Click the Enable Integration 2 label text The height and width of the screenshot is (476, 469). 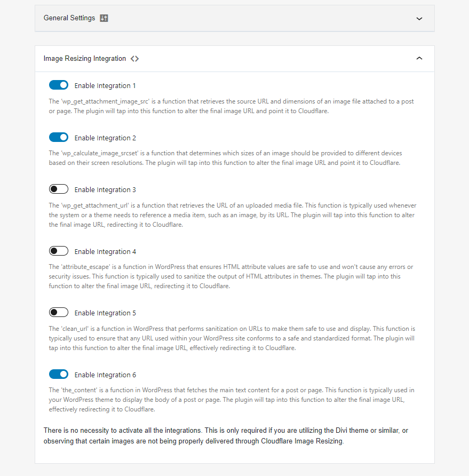[105, 138]
